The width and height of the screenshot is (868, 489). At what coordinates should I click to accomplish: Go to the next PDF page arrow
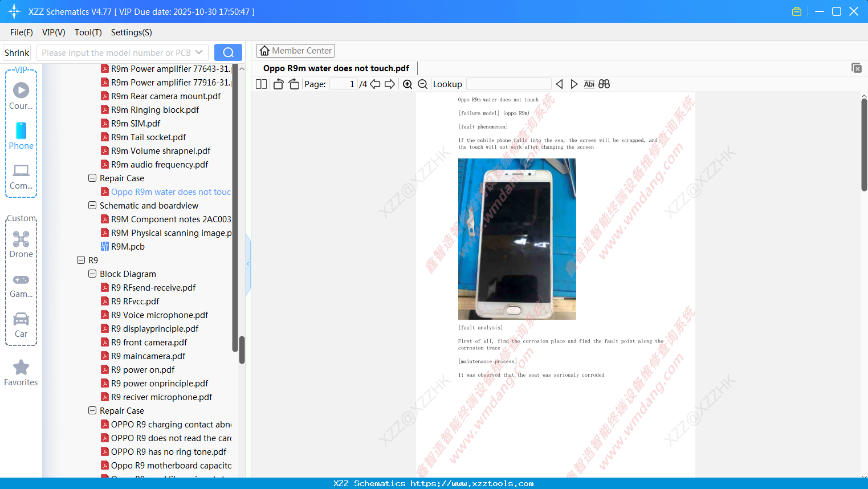390,84
